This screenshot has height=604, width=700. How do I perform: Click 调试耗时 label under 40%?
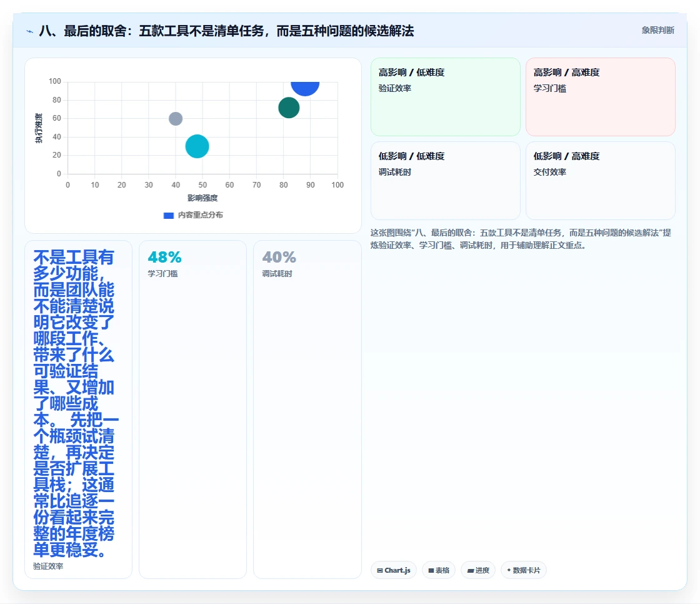[x=277, y=274]
